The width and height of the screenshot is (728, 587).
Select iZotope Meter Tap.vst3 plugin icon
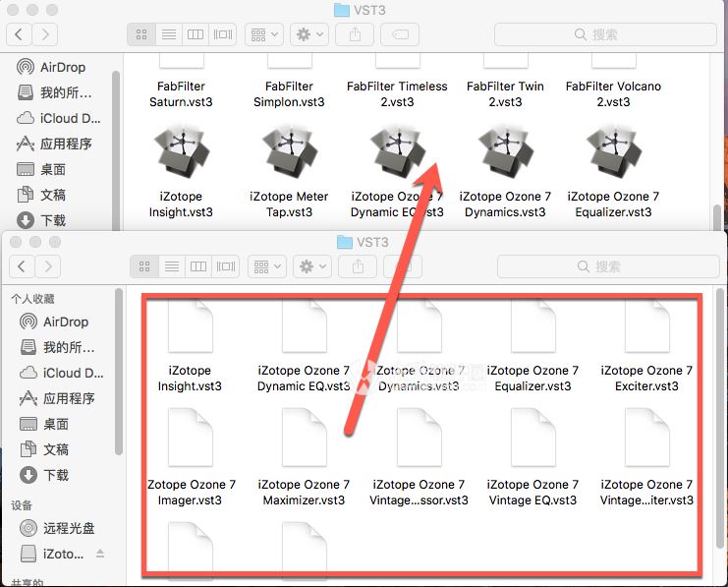(289, 151)
